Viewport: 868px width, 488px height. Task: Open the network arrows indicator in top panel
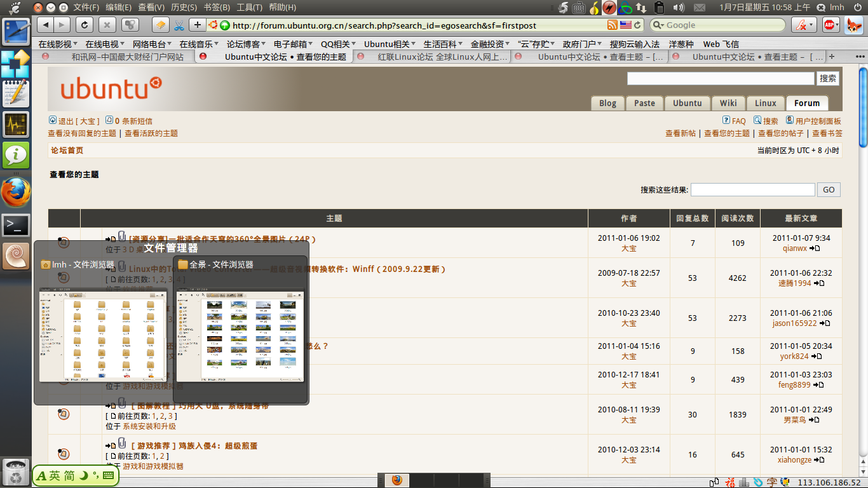[641, 8]
